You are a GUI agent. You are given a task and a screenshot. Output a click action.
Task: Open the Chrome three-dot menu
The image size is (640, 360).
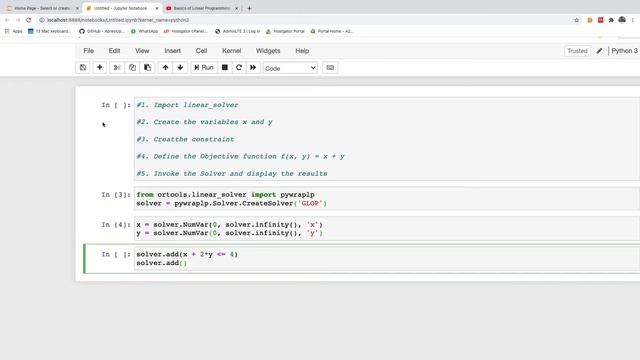633,20
